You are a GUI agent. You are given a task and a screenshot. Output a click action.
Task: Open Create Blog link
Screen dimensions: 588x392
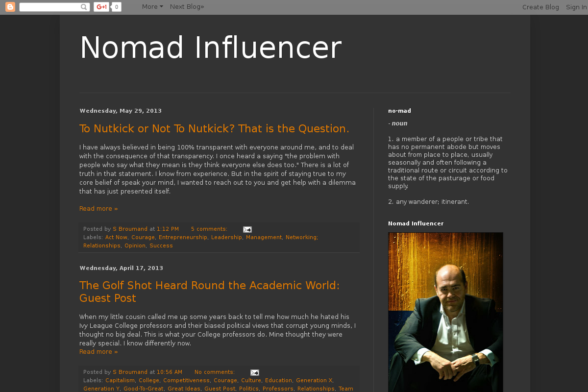(540, 7)
